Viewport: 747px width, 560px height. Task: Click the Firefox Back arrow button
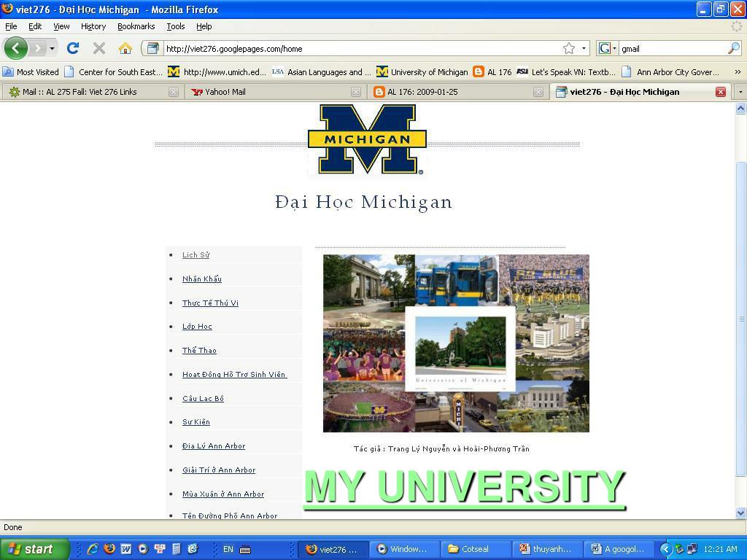click(15, 48)
